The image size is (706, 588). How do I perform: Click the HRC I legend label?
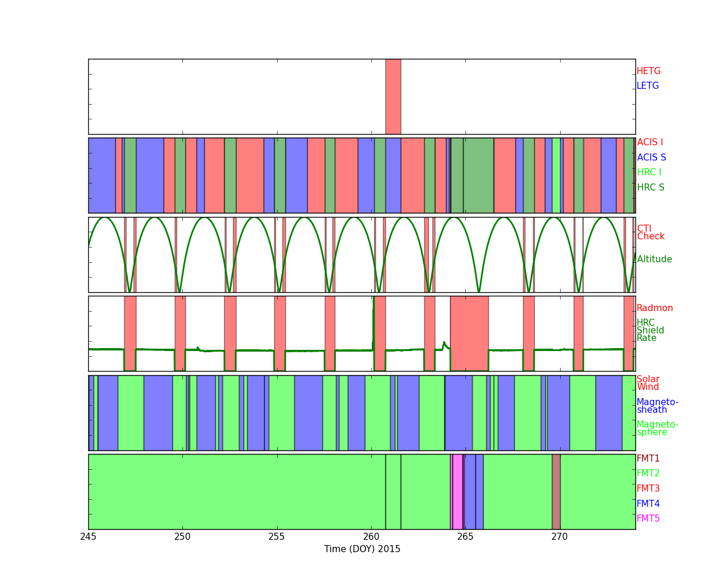[649, 172]
